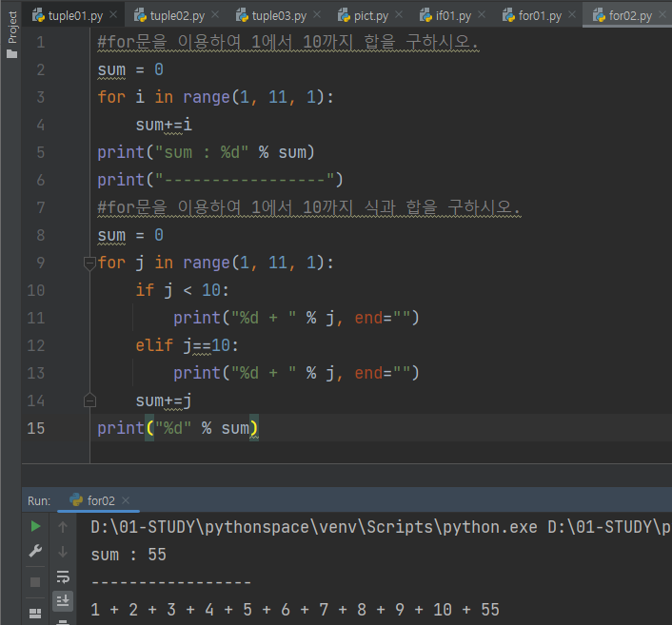Viewport: 672px width, 625px height.
Task: Close the for02 run tab
Action: coord(126,500)
